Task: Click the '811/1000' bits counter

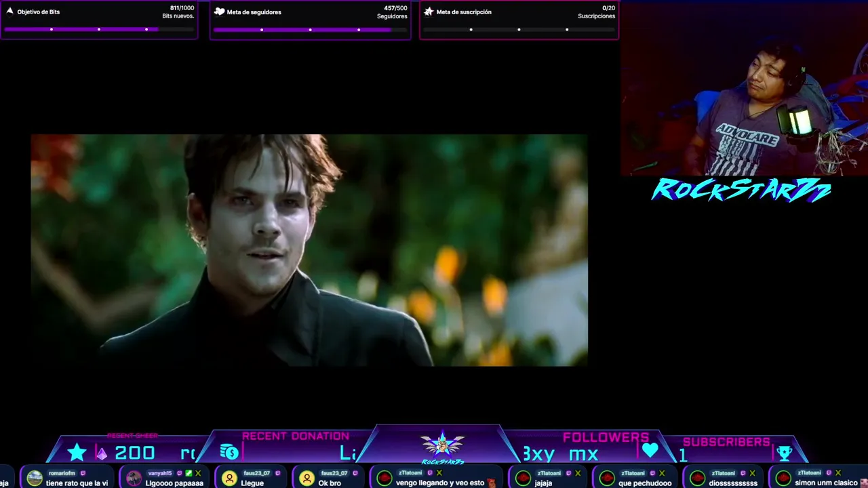Action: pyautogui.click(x=182, y=8)
